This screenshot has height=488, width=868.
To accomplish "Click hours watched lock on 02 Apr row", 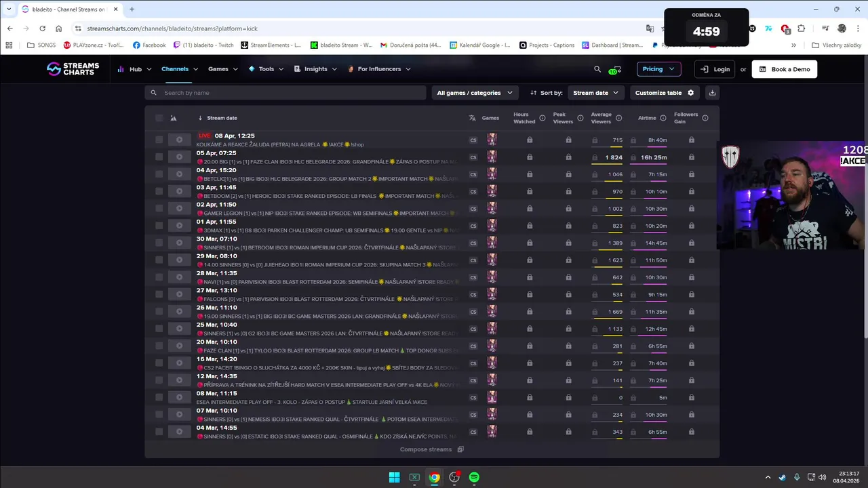I will (x=530, y=209).
